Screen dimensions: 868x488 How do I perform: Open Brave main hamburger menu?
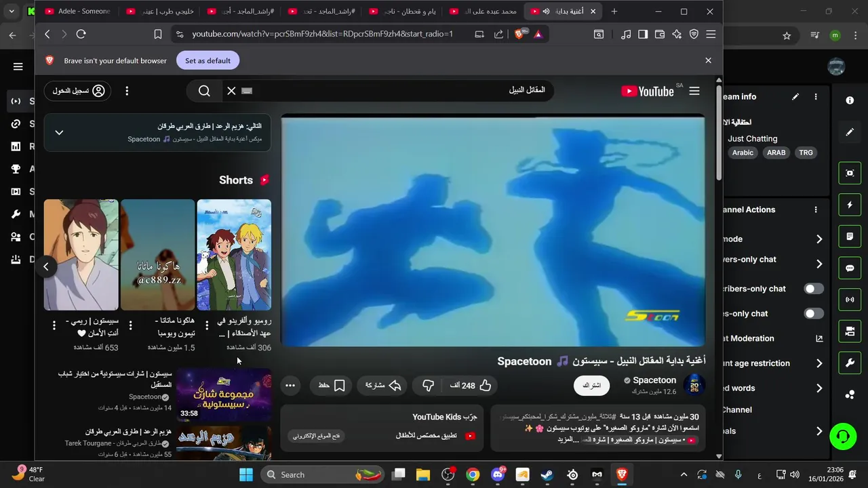coord(711,34)
